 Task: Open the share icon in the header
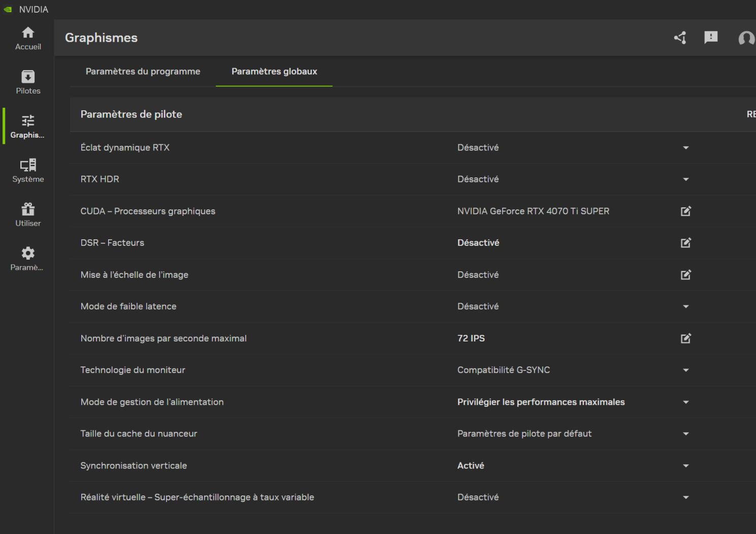(x=680, y=38)
